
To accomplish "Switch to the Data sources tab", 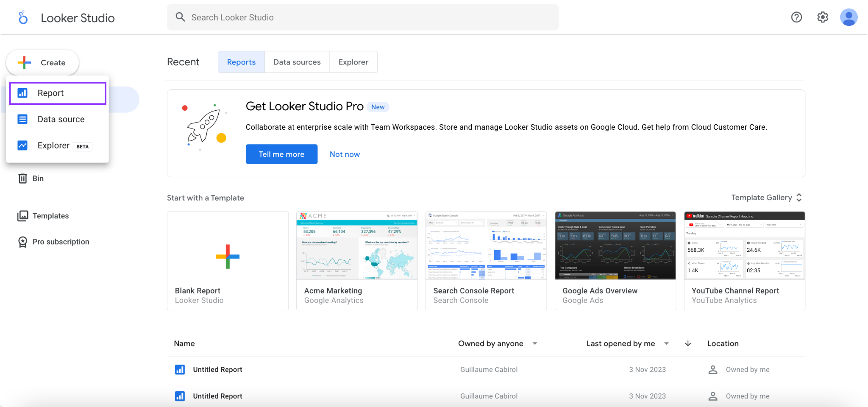I will 297,62.
